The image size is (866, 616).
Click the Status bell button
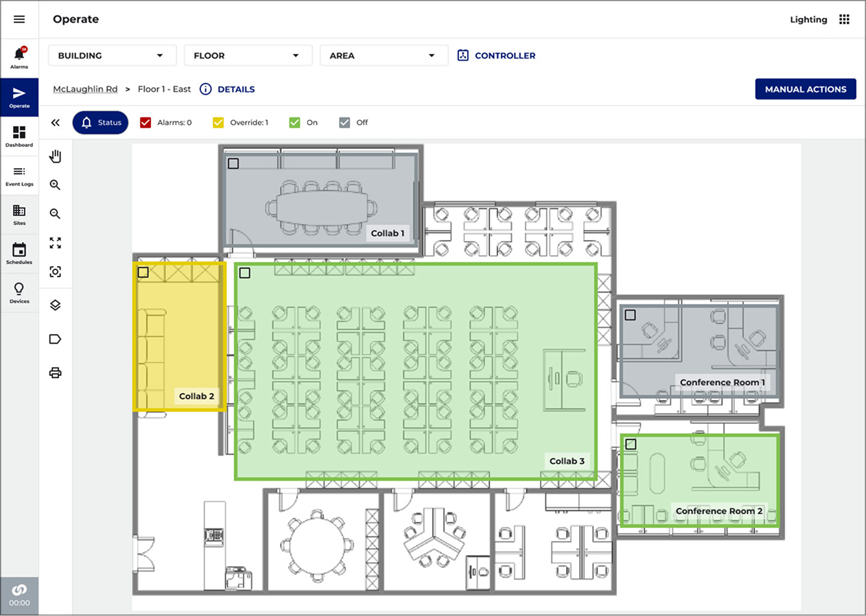tap(100, 123)
